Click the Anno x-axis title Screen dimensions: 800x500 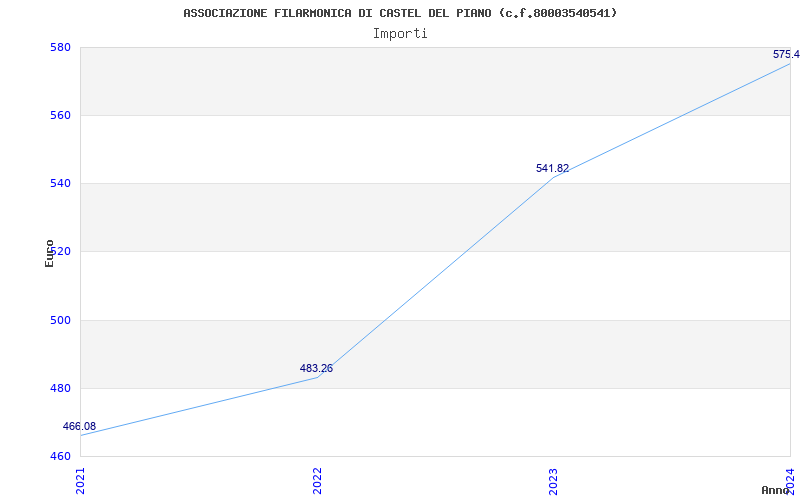point(775,490)
